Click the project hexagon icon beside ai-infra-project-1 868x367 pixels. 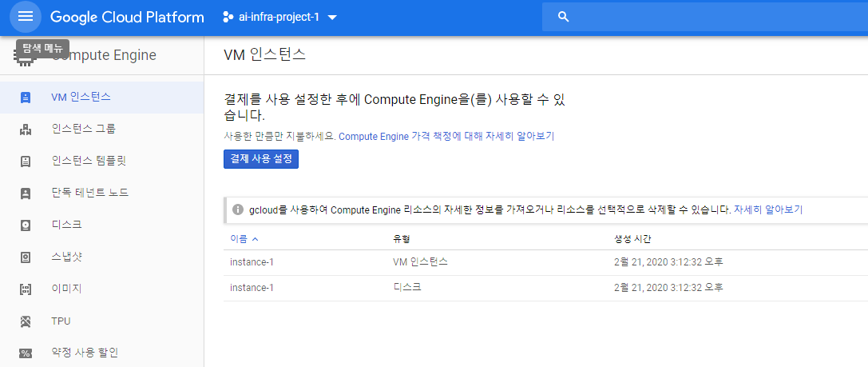[x=228, y=17]
